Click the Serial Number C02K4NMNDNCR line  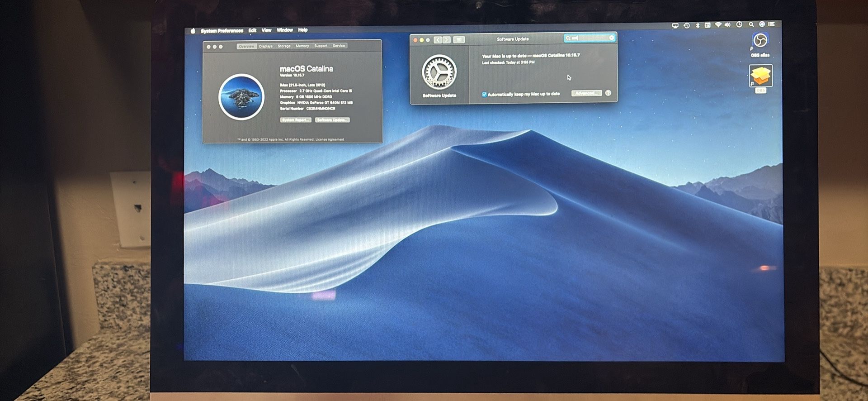coord(307,109)
